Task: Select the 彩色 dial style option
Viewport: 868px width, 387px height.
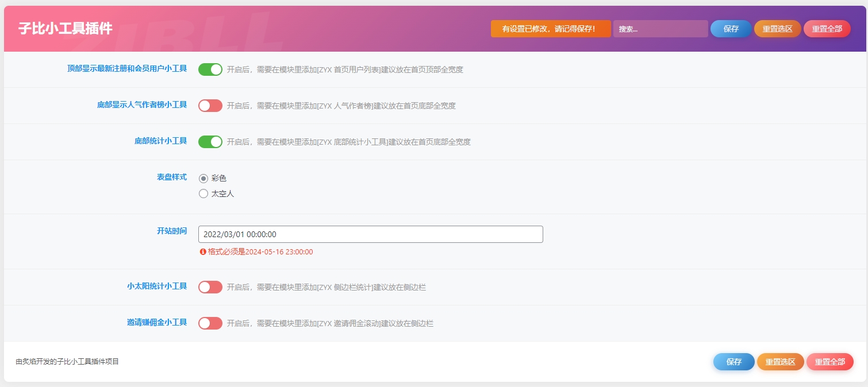Action: coord(203,179)
